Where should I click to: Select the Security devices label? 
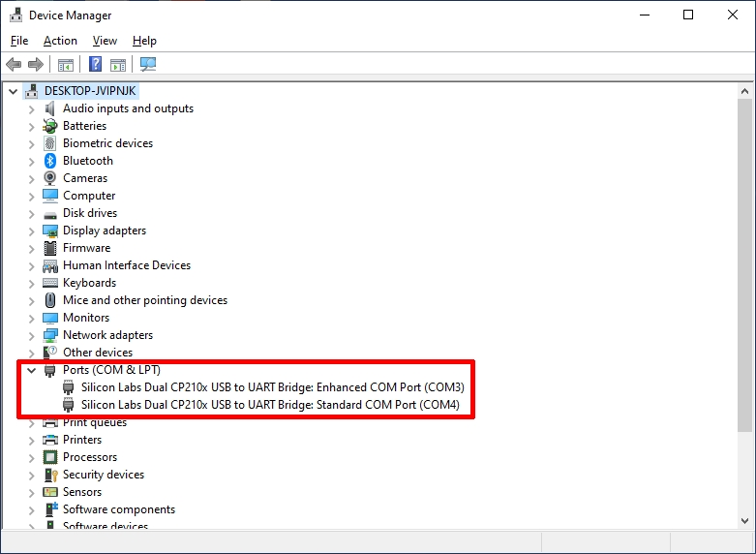click(x=104, y=475)
